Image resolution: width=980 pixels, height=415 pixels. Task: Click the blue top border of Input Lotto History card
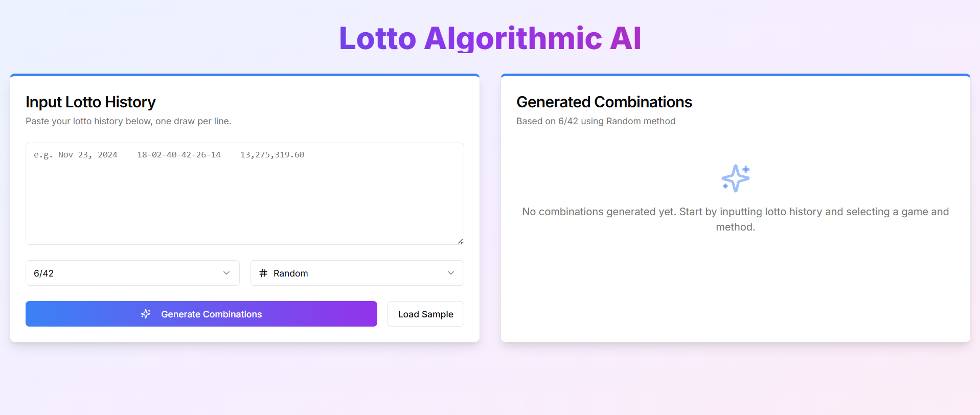tap(244, 75)
